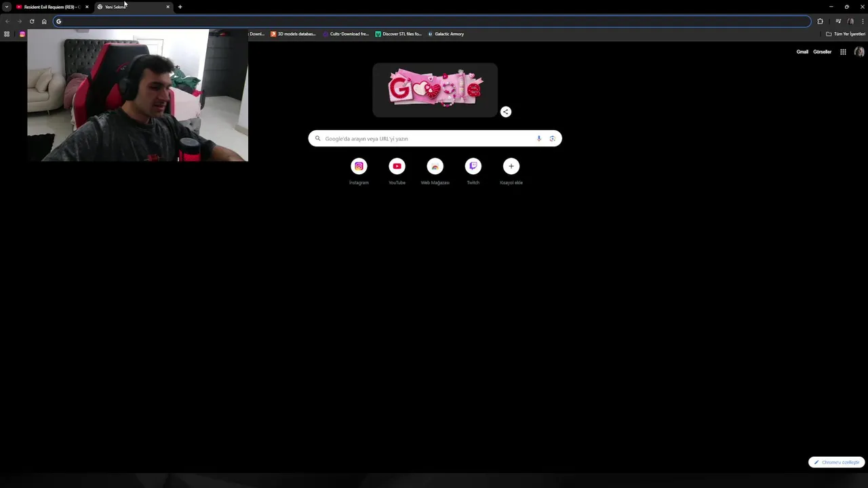
Task: Open the apps grid in bookmarks bar
Action: coord(7,34)
